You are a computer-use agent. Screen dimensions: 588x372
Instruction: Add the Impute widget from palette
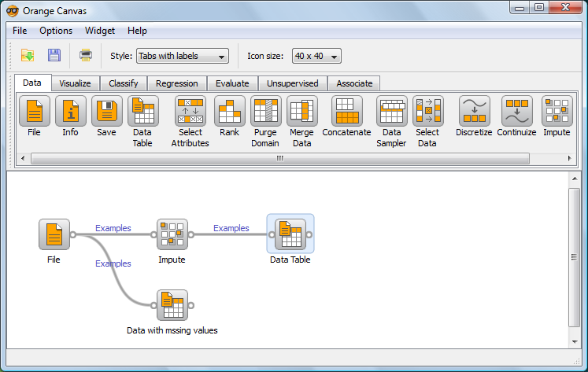point(557,111)
